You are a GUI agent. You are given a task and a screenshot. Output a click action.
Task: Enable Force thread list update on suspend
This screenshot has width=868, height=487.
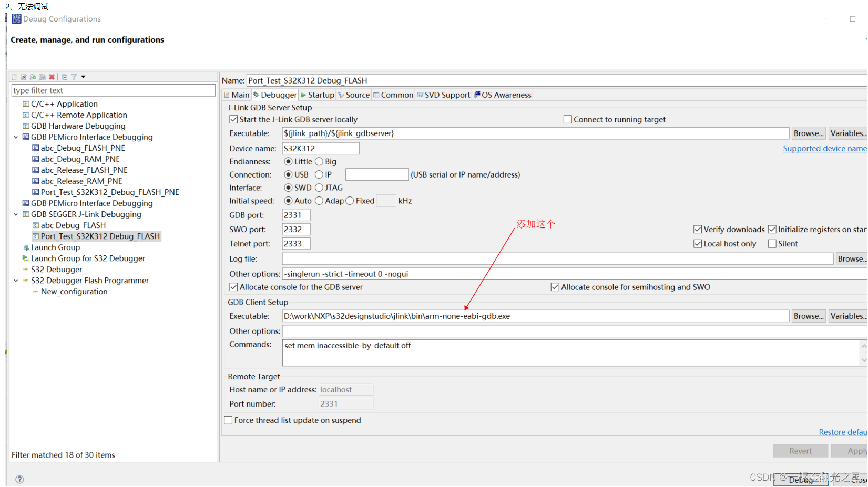pos(228,421)
